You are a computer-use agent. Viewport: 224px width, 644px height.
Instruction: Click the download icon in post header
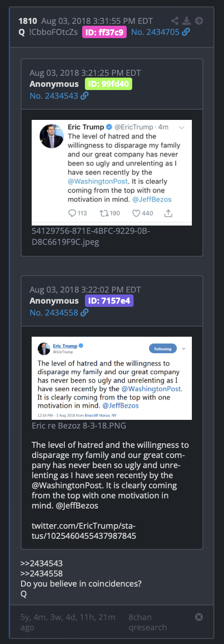click(x=186, y=21)
